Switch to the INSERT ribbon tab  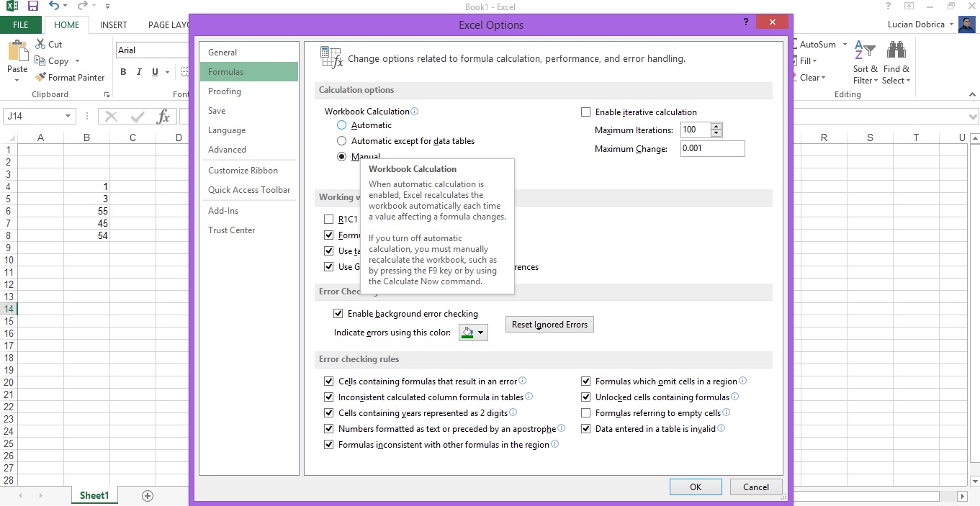[x=114, y=24]
